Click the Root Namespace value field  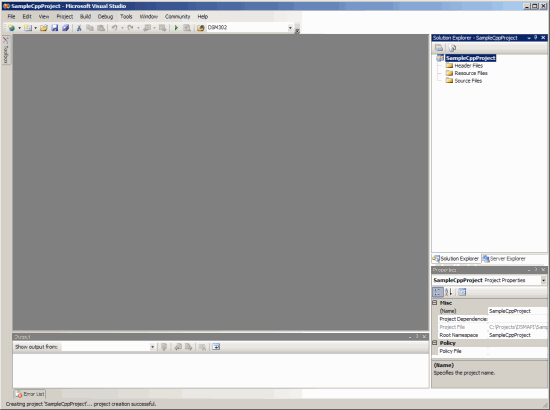coord(517,335)
